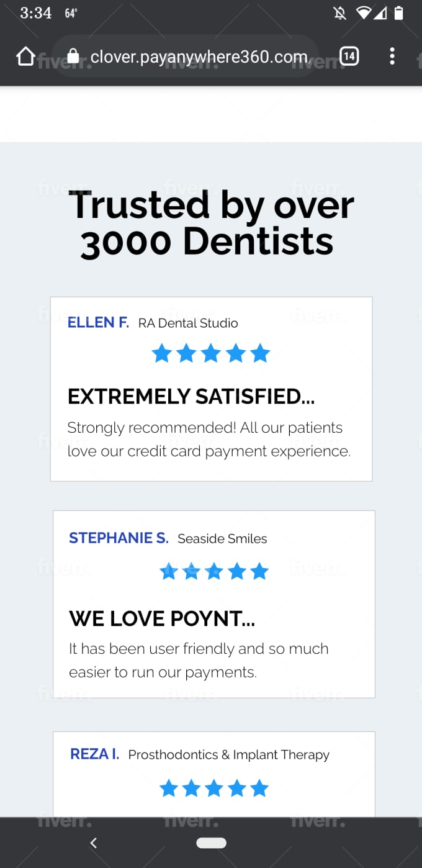Click the last star in Reza I.'s rating

[x=259, y=789]
